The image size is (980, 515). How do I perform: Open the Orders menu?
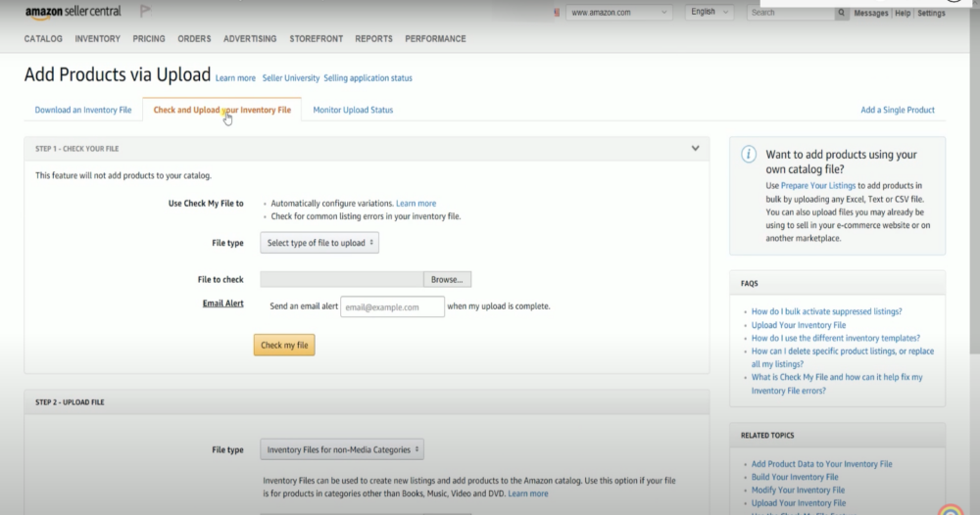[x=194, y=39]
